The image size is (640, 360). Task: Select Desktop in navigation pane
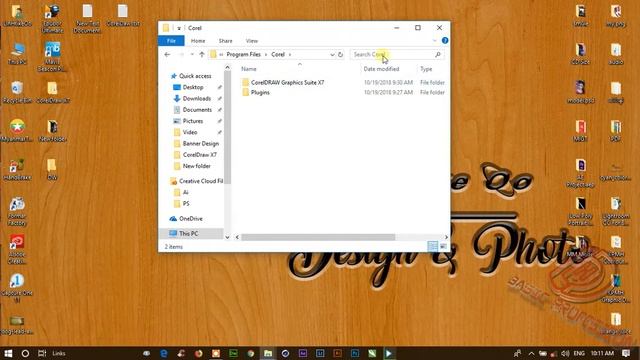coord(188,87)
